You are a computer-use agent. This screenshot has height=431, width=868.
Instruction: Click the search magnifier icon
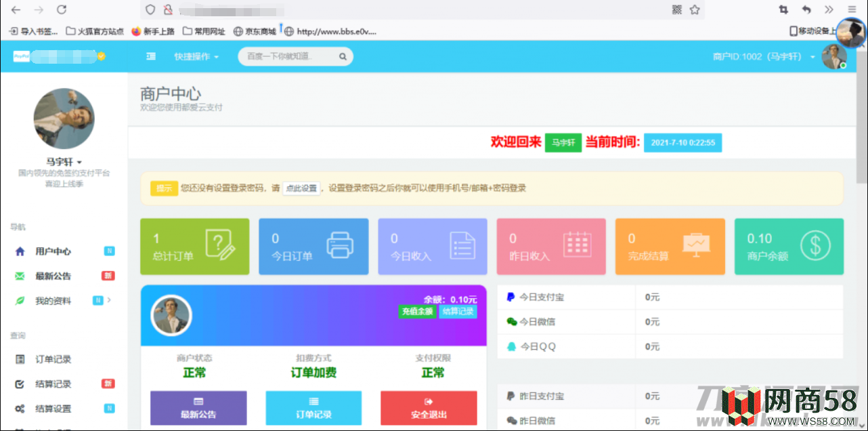(343, 57)
